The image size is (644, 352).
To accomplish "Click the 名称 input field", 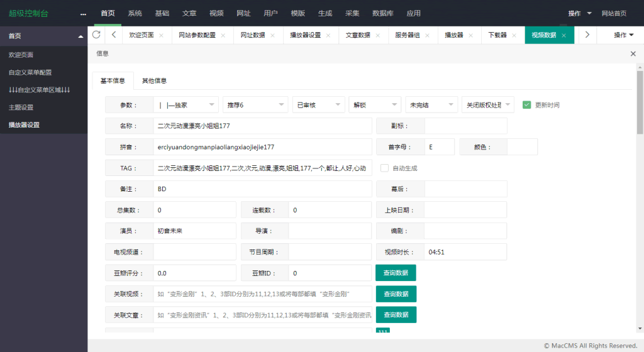I will click(x=262, y=126).
